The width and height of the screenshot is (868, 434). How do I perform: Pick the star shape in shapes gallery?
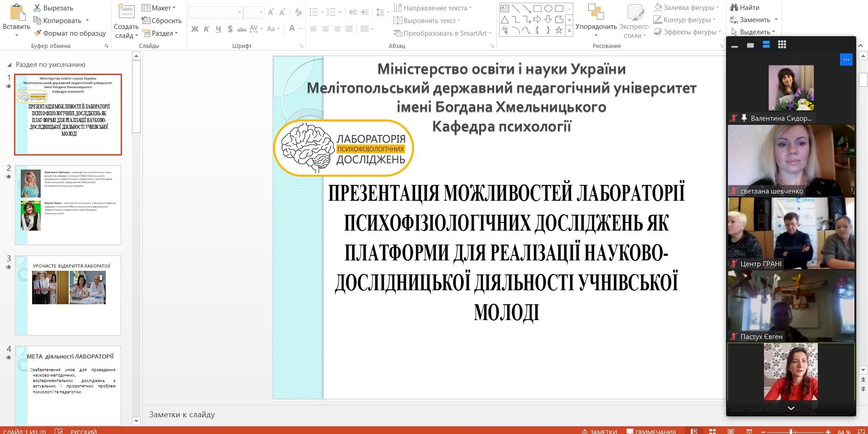[559, 30]
